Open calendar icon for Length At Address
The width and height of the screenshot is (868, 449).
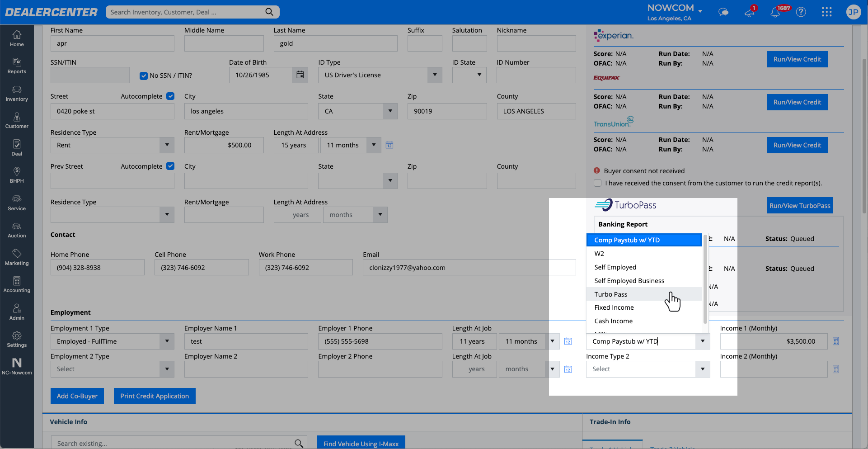(389, 145)
